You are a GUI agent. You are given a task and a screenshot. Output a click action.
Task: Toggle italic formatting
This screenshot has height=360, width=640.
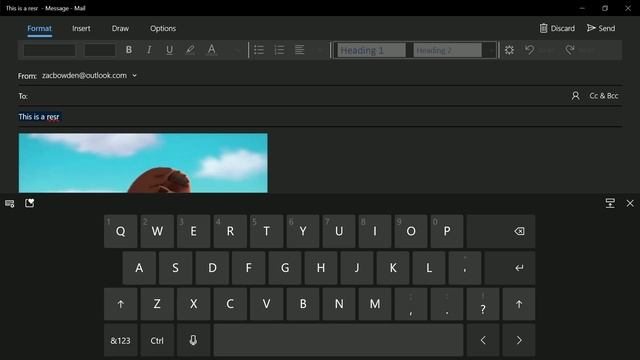point(149,50)
